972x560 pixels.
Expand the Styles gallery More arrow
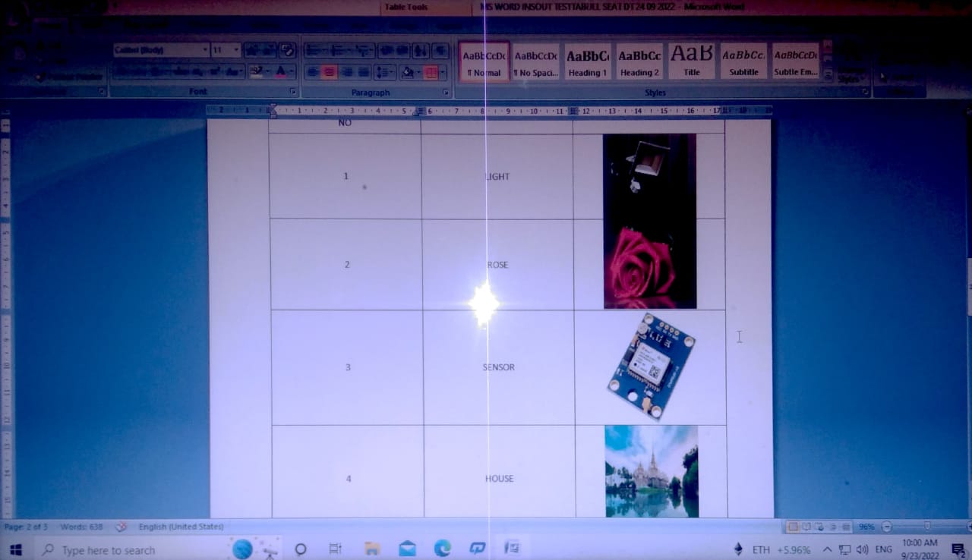(x=828, y=75)
